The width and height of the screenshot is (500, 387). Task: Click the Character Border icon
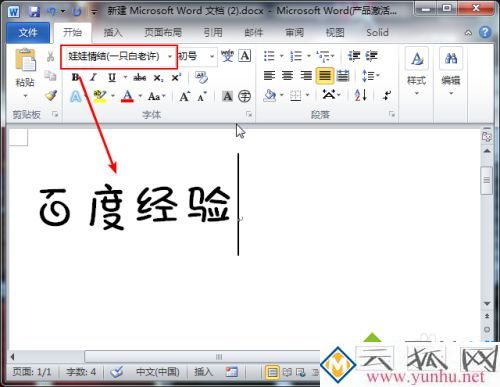[x=245, y=56]
